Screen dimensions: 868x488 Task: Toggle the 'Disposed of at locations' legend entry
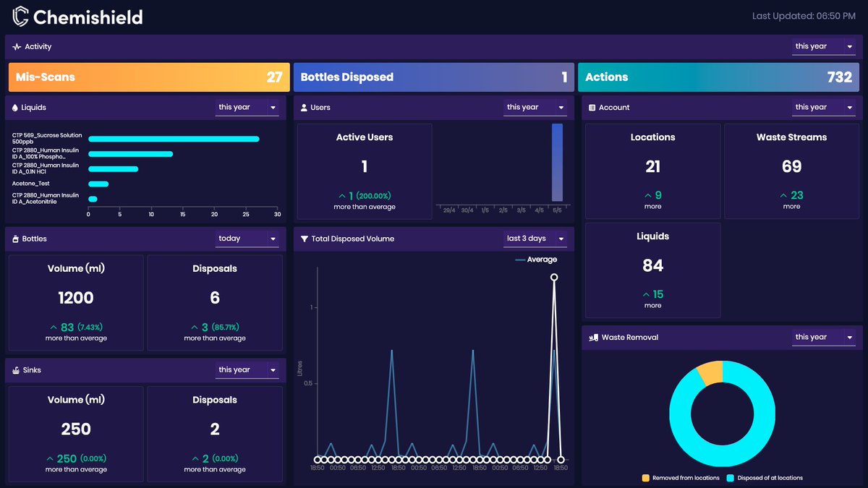(x=765, y=478)
